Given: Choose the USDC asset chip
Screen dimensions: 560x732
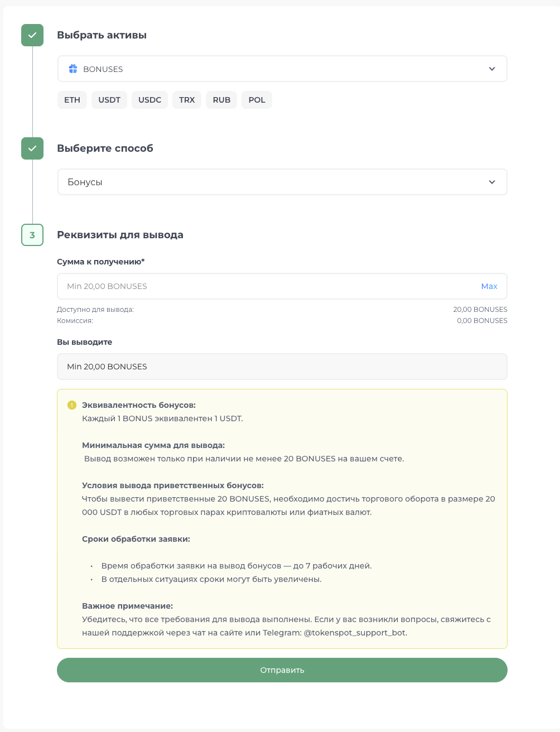Looking at the screenshot, I should coord(149,100).
